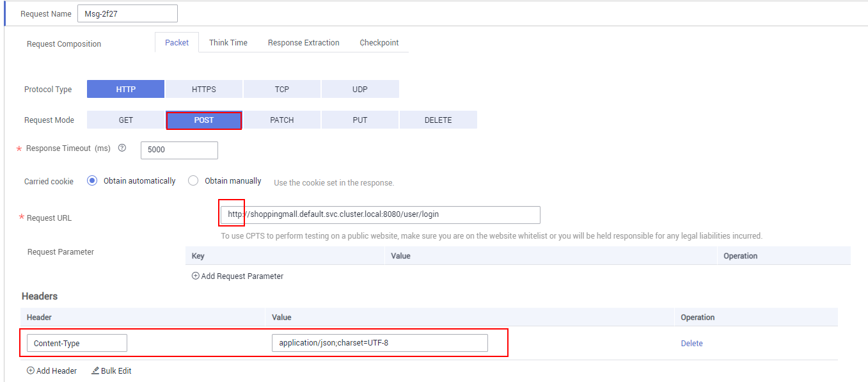Switch to the Packet tab
Screen dimensions: 868x382
click(177, 43)
